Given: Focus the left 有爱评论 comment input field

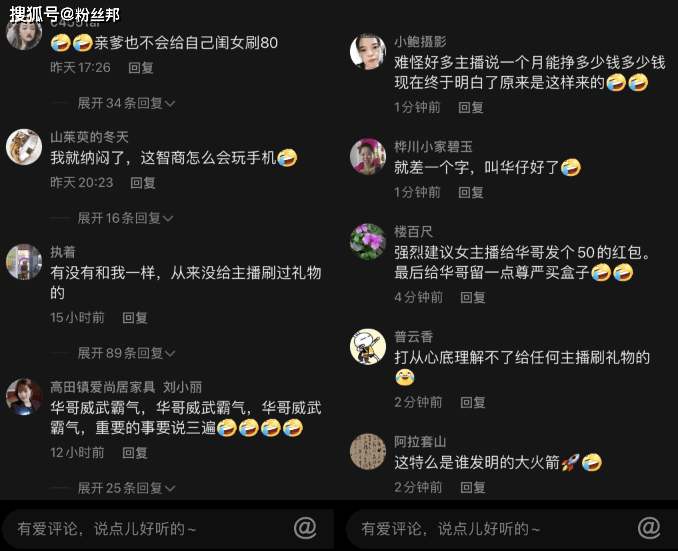Looking at the screenshot, I should coord(168,529).
